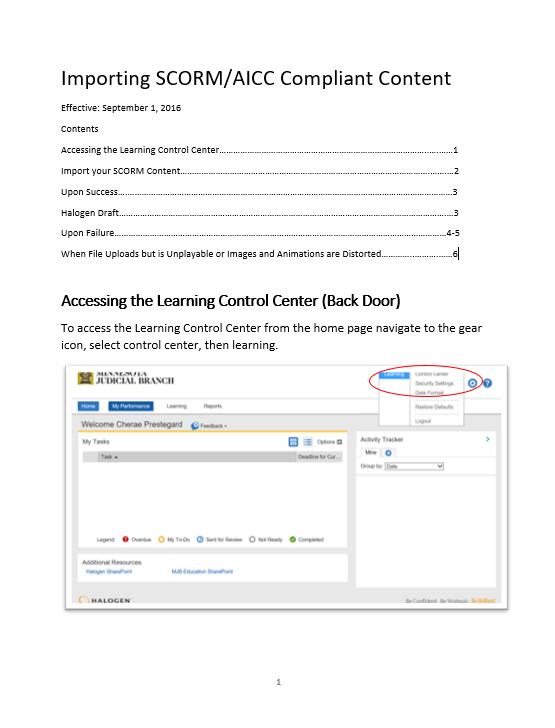This screenshot has width=555, height=728.
Task: Click the Sent for Review legend icon
Action: pos(200,539)
